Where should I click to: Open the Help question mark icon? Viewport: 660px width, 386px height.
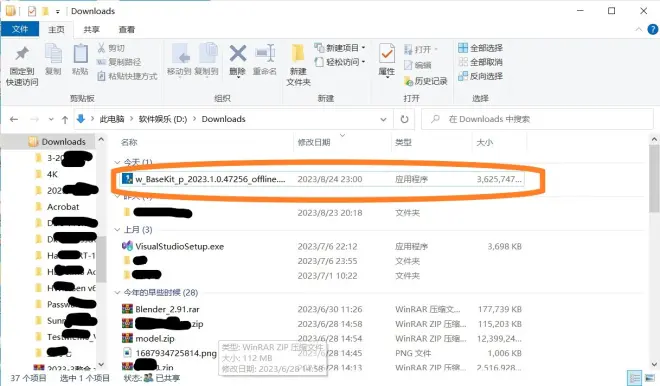(653, 29)
